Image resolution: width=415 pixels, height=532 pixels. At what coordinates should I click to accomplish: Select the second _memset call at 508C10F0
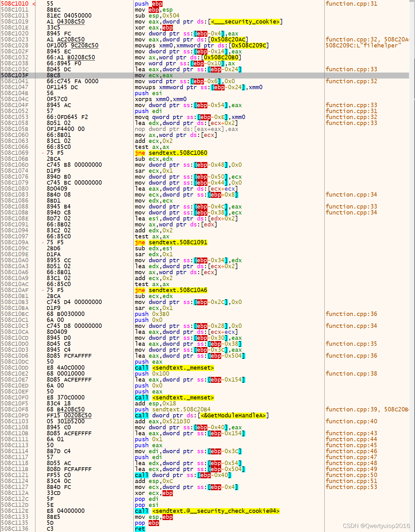[174, 398]
